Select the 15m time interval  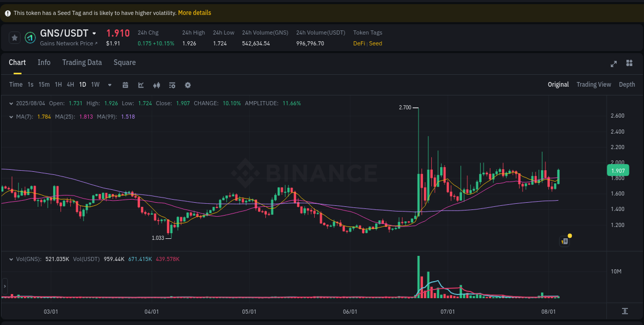pyautogui.click(x=44, y=85)
